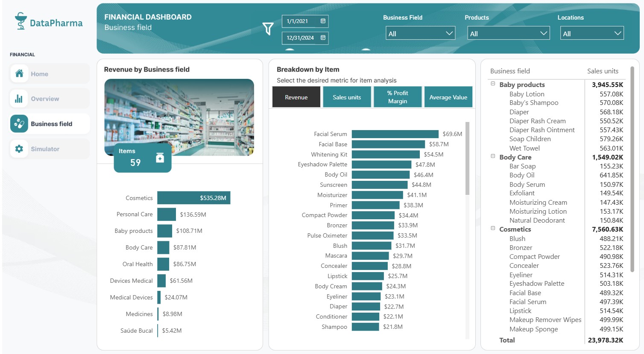Collapse the Baby products group

coord(493,84)
